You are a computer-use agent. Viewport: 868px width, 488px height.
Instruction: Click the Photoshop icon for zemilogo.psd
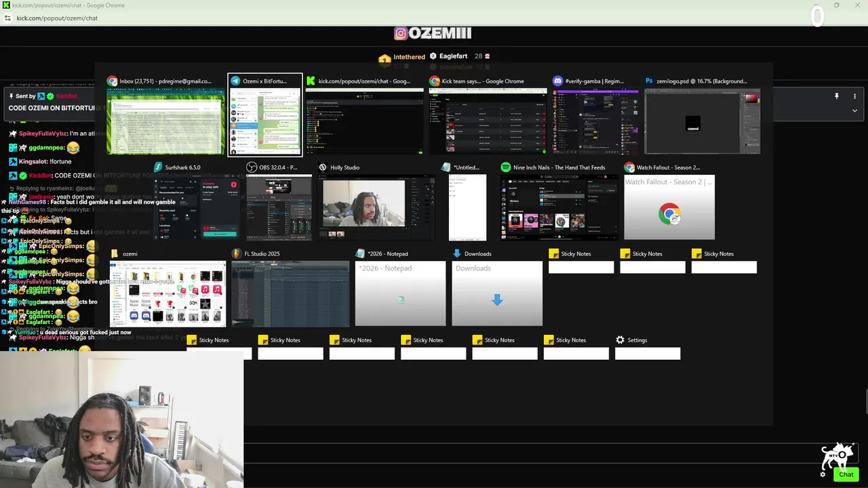point(649,81)
